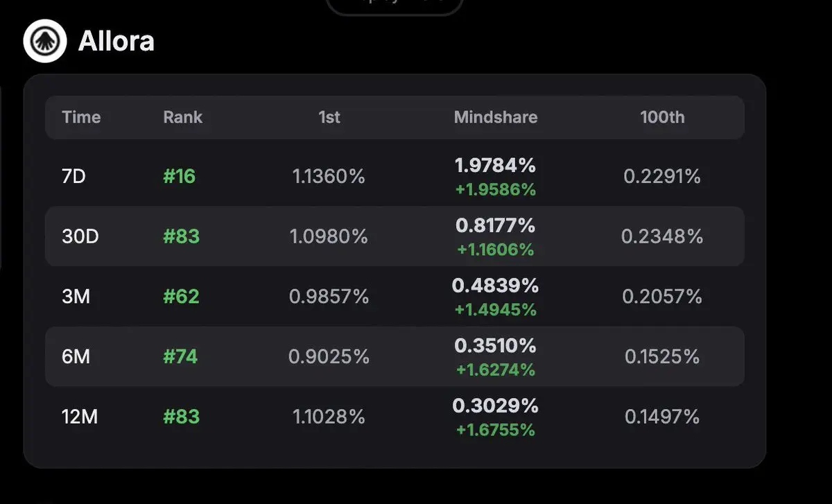Select the 6M time row label
The image size is (832, 504).
[76, 356]
